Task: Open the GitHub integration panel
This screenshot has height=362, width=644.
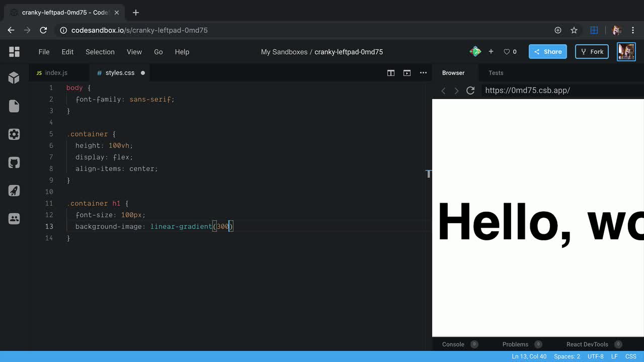Action: click(14, 162)
